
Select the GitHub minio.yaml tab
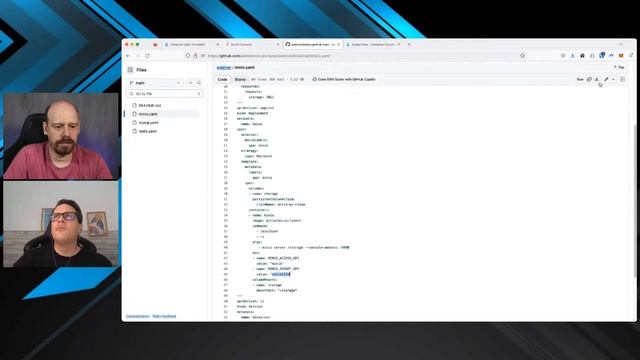coord(312,44)
